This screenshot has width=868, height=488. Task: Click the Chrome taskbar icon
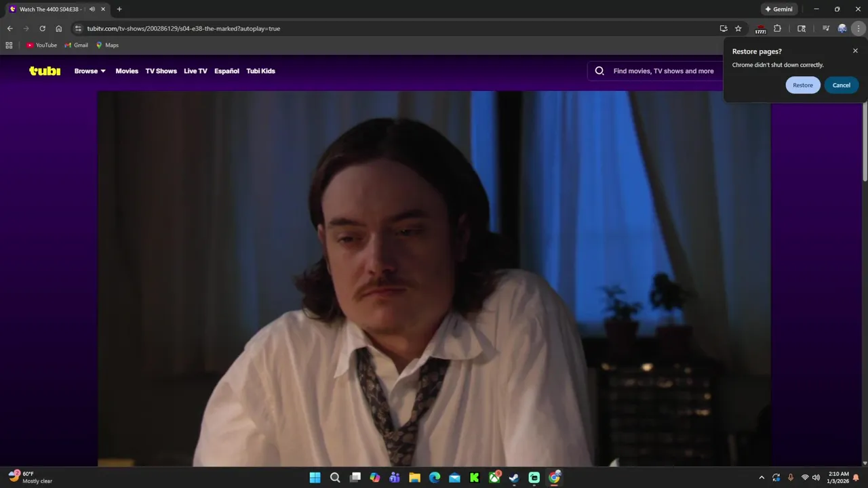(x=554, y=478)
